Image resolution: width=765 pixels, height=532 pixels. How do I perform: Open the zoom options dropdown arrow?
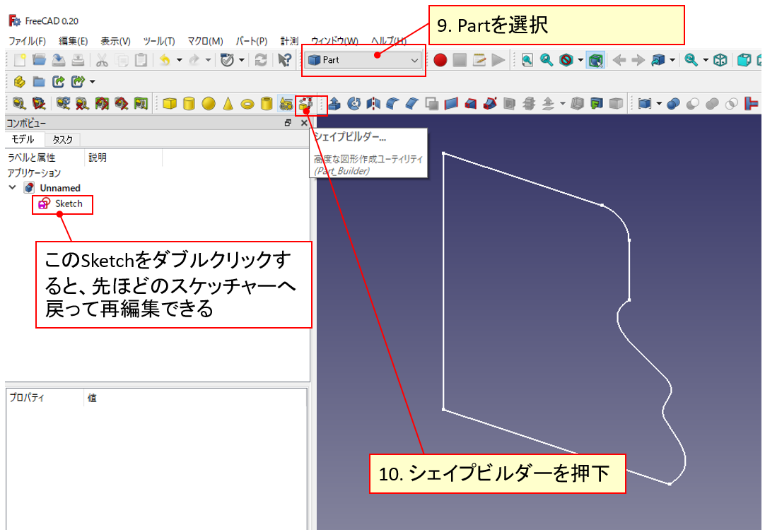click(706, 60)
